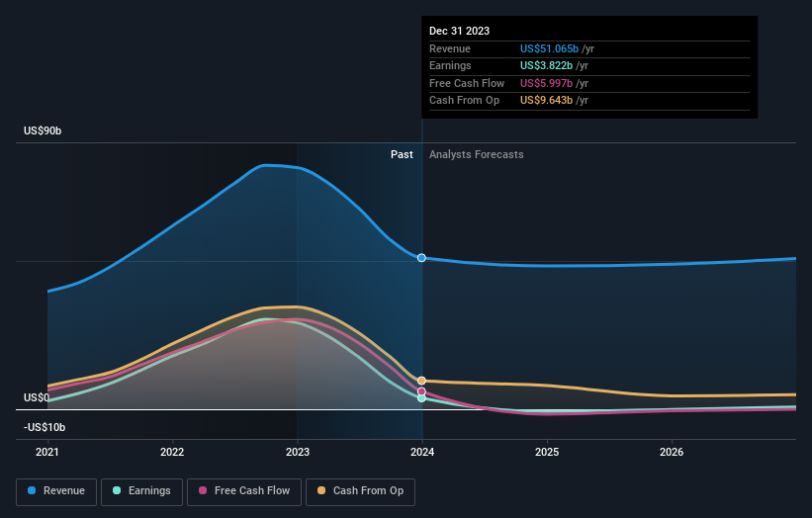Select the 2021 x-axis label

[47, 452]
